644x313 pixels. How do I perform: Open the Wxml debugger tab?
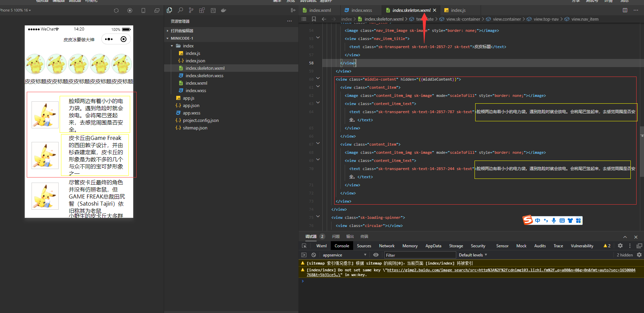321,246
